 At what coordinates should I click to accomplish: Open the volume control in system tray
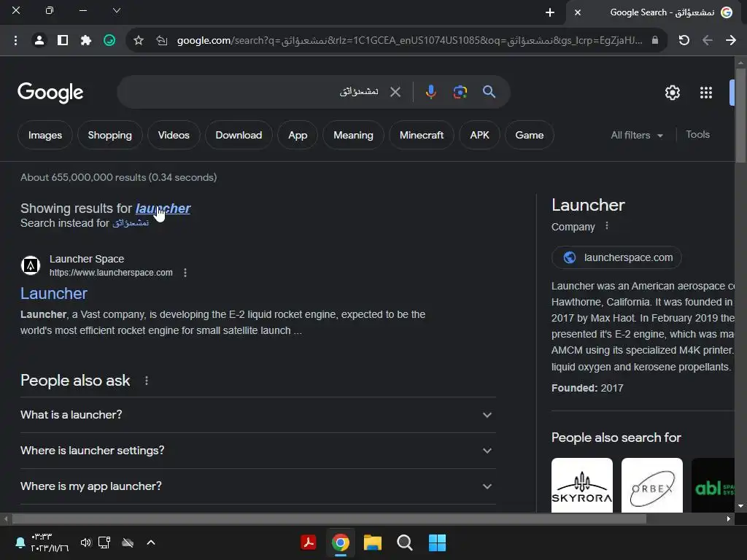(86, 542)
